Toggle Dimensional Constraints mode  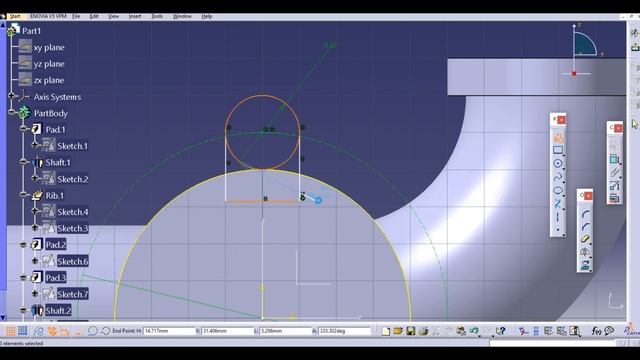65,331
